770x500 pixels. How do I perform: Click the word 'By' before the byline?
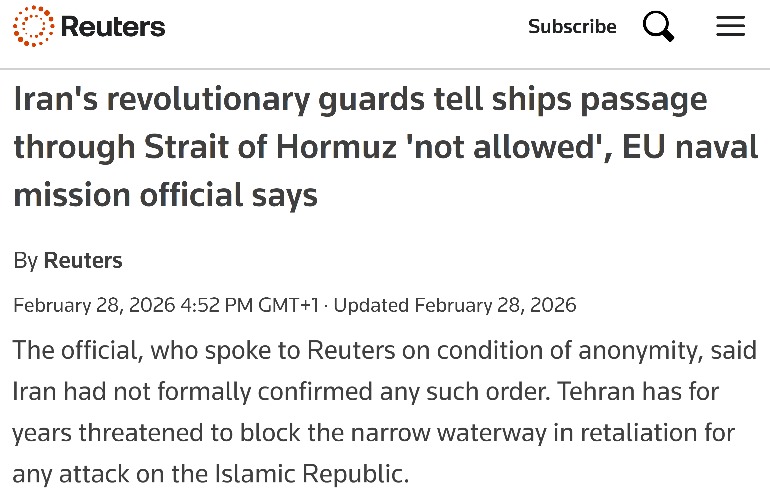[x=25, y=261]
